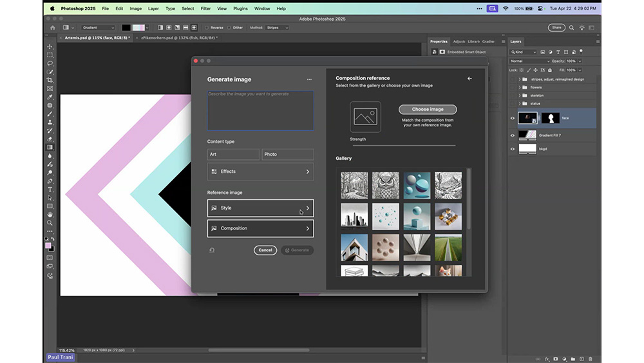Show the flowers group layer
Image resolution: width=644 pixels, height=363 pixels.
coord(513,88)
